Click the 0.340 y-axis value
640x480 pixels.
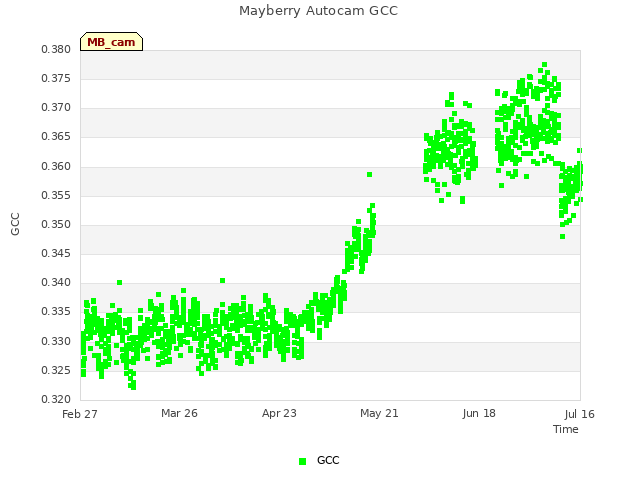click(56, 282)
